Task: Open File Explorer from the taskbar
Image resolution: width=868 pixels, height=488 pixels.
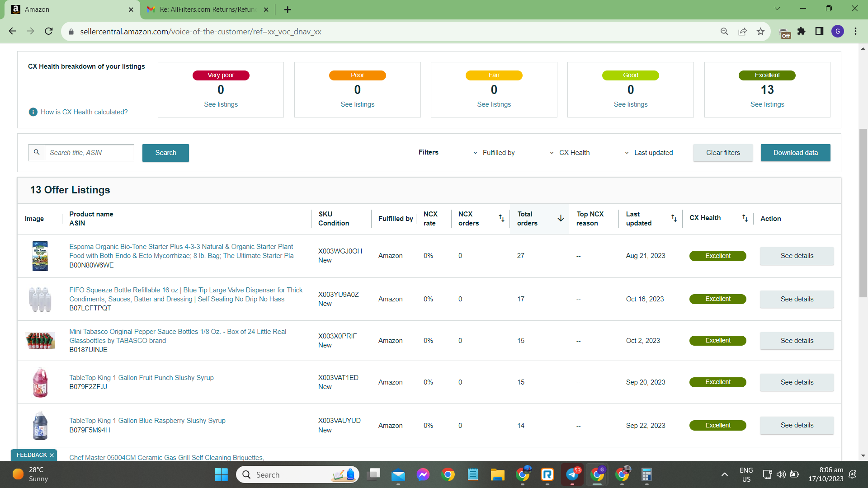Action: point(497,474)
